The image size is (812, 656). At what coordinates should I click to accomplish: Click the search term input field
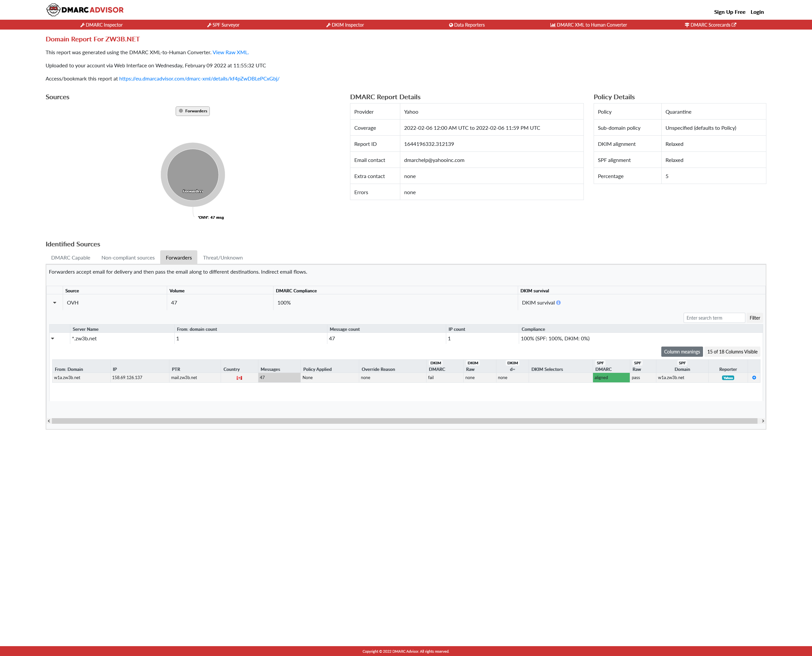click(x=713, y=318)
